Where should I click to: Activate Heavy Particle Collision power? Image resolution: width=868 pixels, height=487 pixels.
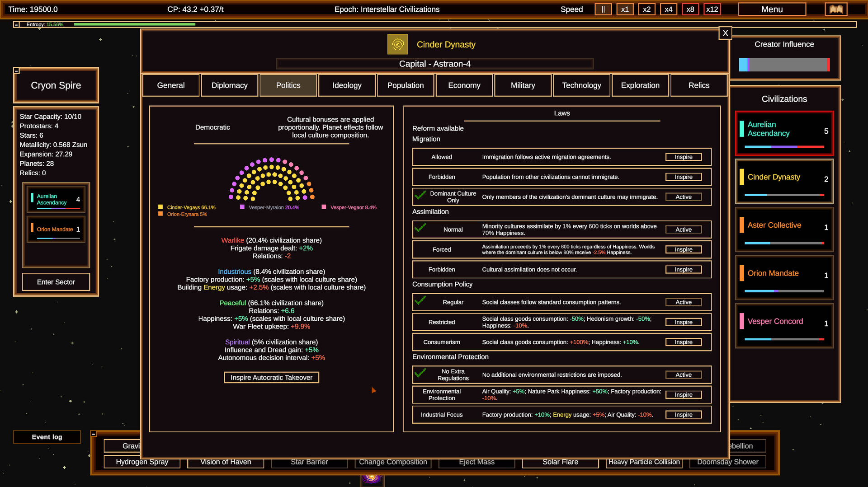644,462
